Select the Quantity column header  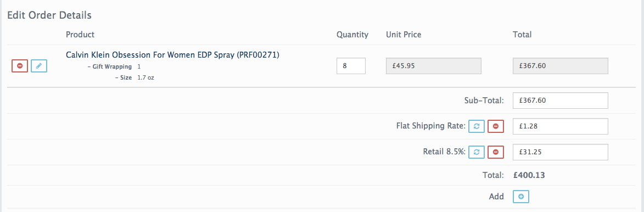pos(352,35)
